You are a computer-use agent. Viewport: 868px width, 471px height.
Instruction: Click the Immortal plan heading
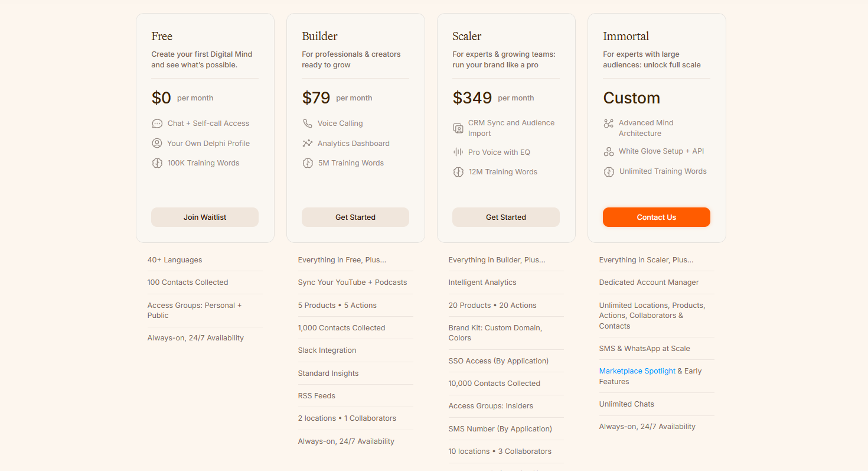tap(626, 36)
